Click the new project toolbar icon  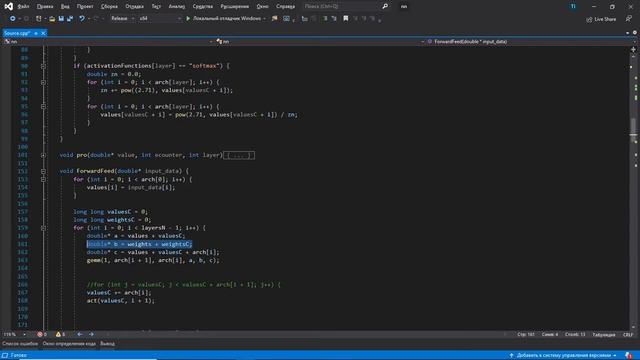pyautogui.click(x=38, y=18)
